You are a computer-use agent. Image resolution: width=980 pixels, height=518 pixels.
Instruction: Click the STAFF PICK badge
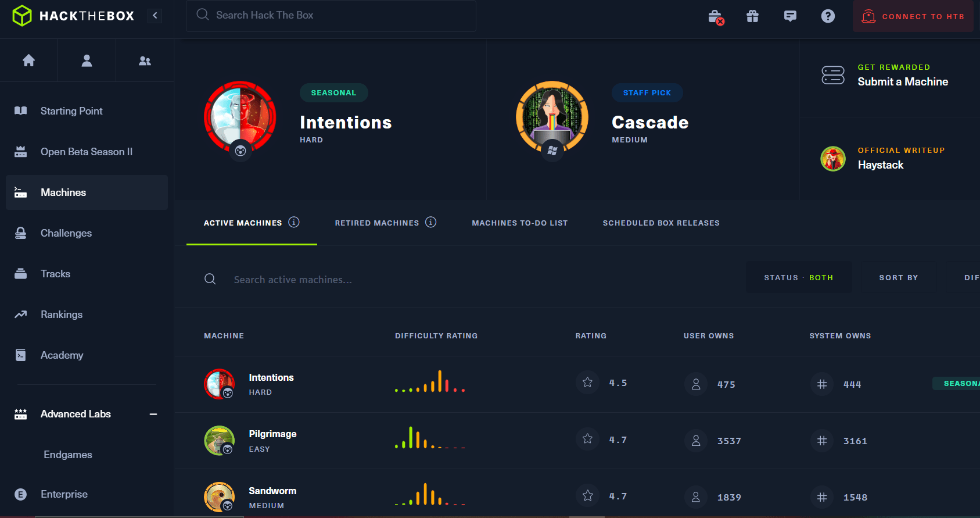pyautogui.click(x=647, y=92)
